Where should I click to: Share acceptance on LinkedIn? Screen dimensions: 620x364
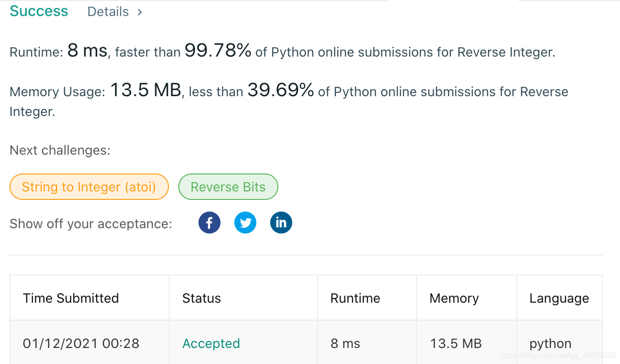[281, 223]
